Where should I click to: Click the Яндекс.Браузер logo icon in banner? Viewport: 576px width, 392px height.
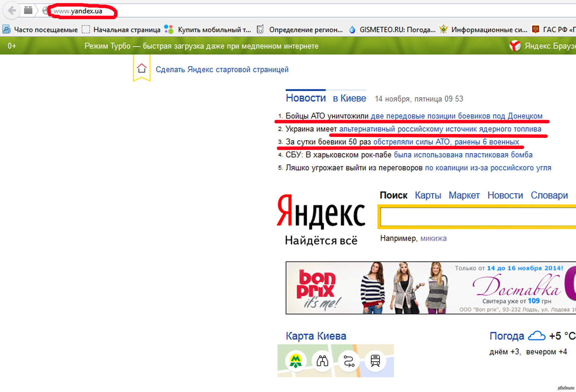515,46
